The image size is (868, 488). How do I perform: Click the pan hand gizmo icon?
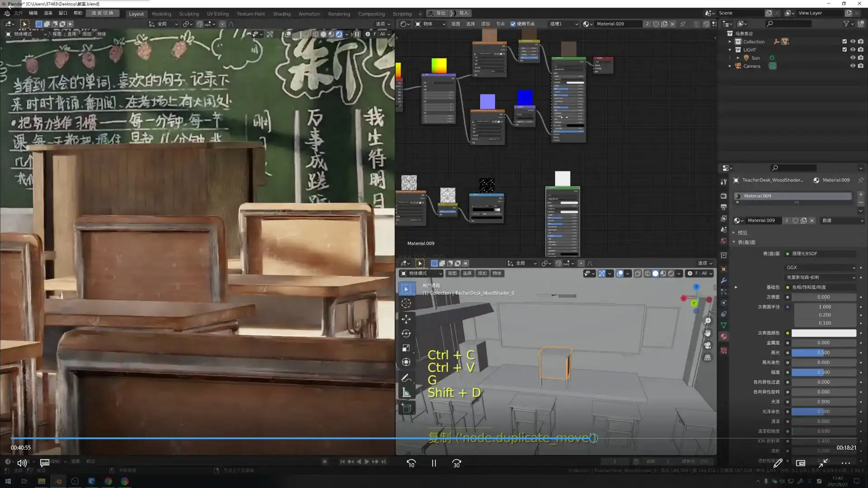click(708, 333)
